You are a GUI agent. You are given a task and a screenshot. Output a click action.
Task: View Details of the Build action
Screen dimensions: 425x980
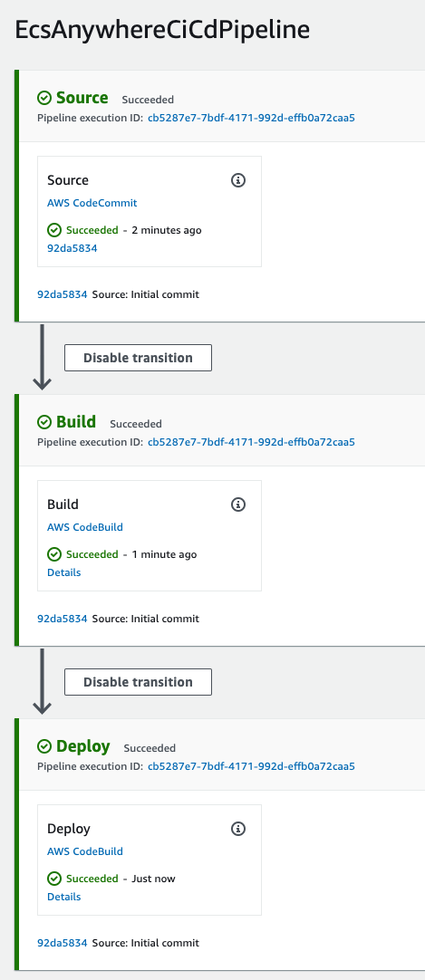click(63, 572)
